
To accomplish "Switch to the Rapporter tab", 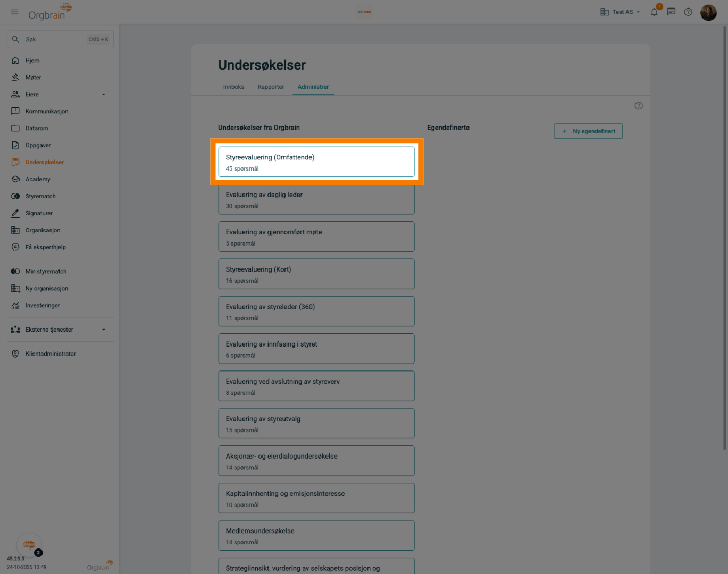I will (x=271, y=87).
